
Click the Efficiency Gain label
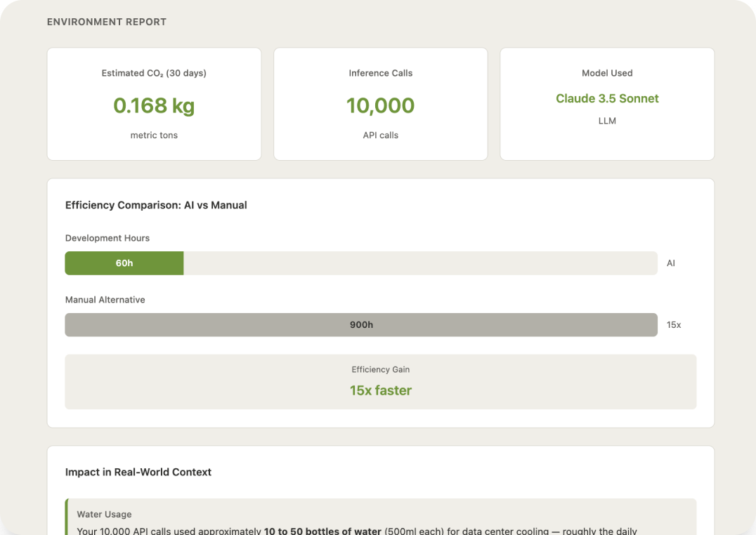tap(380, 370)
